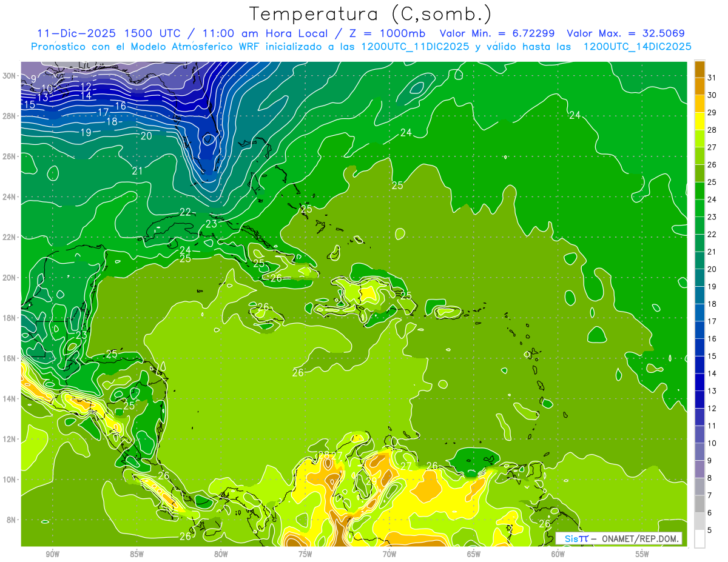728x562 pixels.
Task: Pick the lime swatch between 27 and 28
Action: 699,138
